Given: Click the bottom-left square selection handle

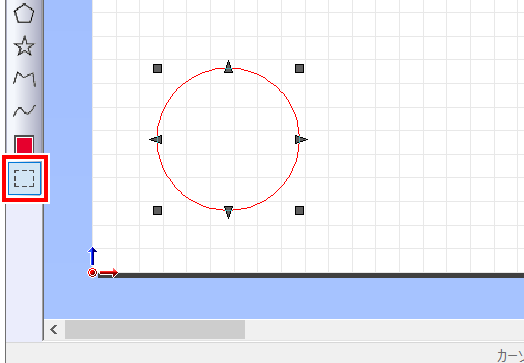Looking at the screenshot, I should pos(157,211).
